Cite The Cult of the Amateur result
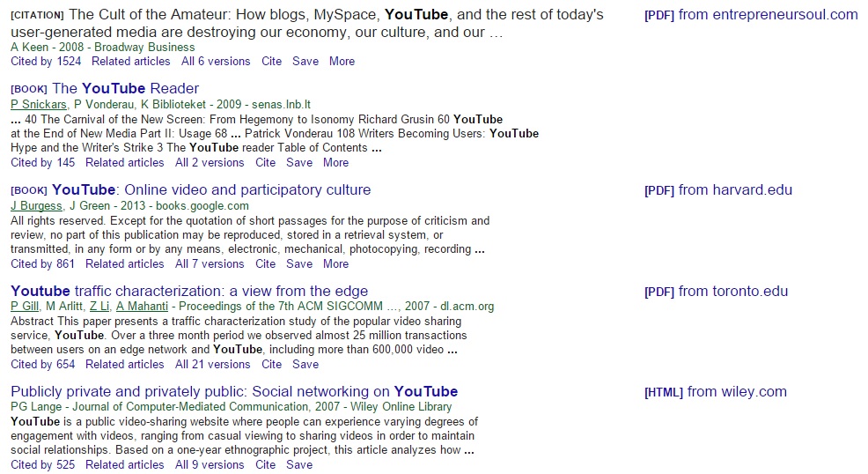The image size is (868, 474). (271, 62)
